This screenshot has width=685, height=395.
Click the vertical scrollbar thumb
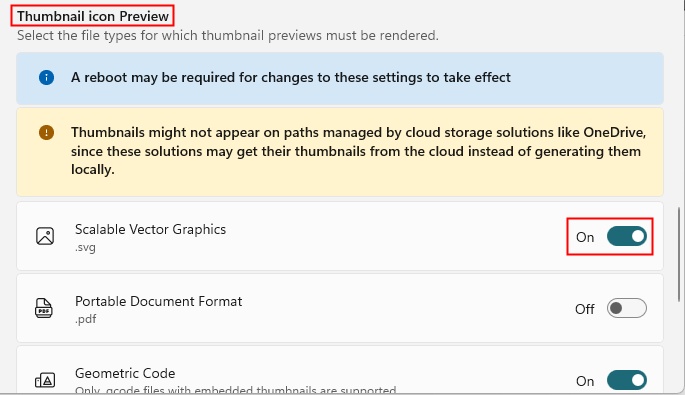[679, 254]
